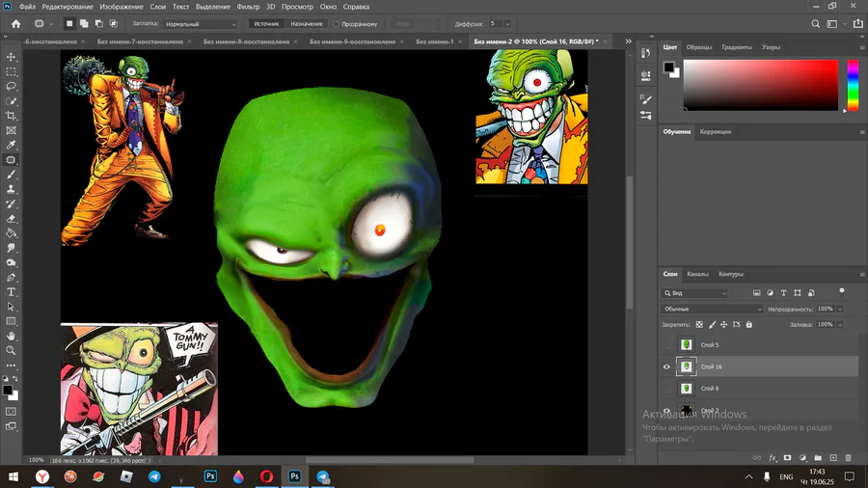Switch to the Каналы tab
This screenshot has height=488, width=868.
[697, 274]
